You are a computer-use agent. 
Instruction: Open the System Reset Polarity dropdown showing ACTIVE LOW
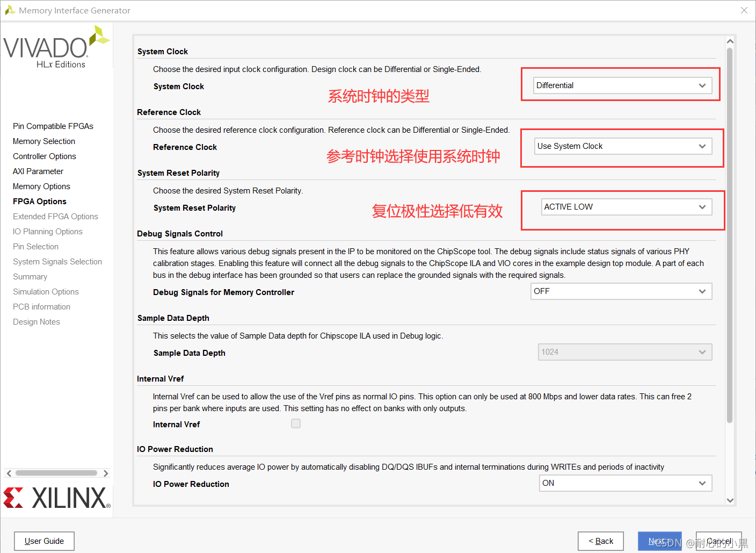click(627, 207)
